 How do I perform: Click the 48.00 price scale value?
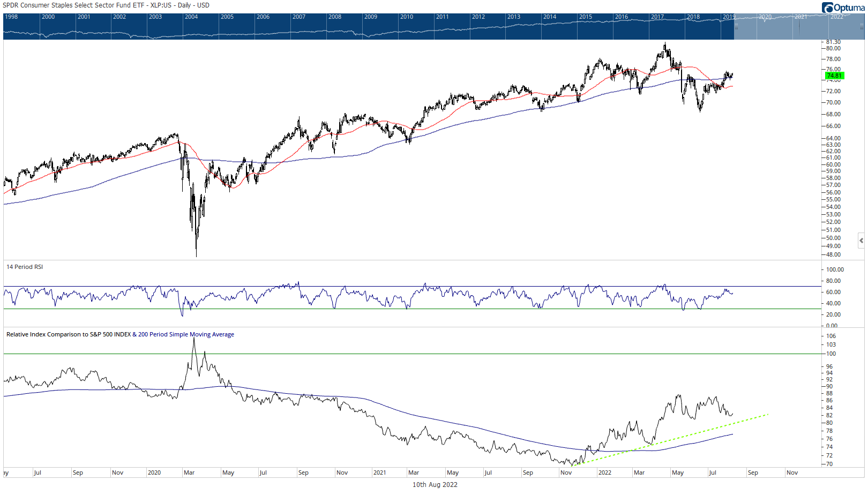(x=834, y=254)
